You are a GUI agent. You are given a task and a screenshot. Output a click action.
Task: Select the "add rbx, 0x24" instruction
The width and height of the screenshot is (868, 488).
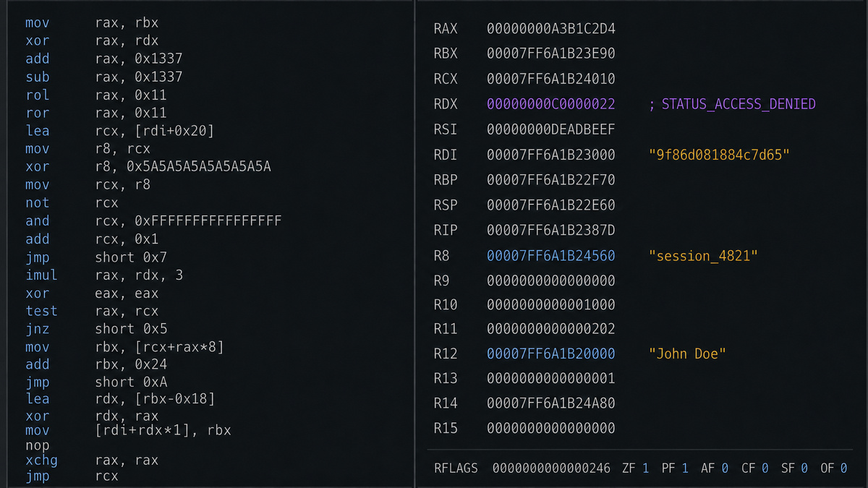click(x=96, y=364)
